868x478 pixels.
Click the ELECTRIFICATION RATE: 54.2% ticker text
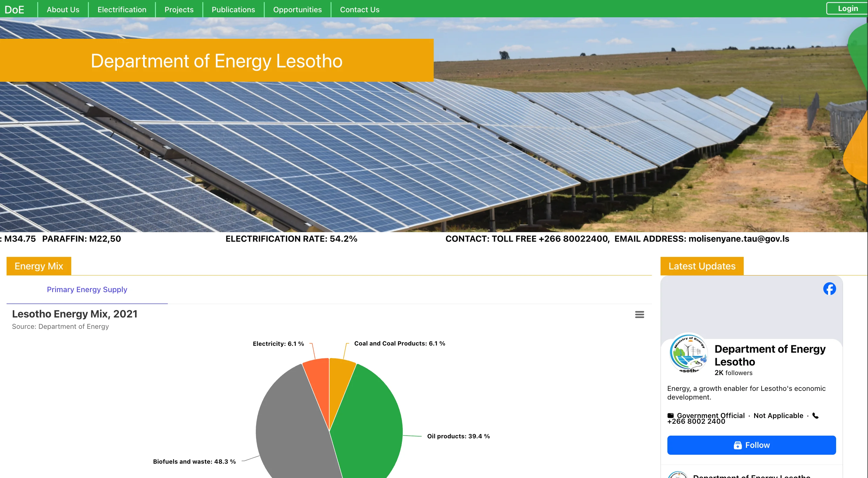coord(292,238)
